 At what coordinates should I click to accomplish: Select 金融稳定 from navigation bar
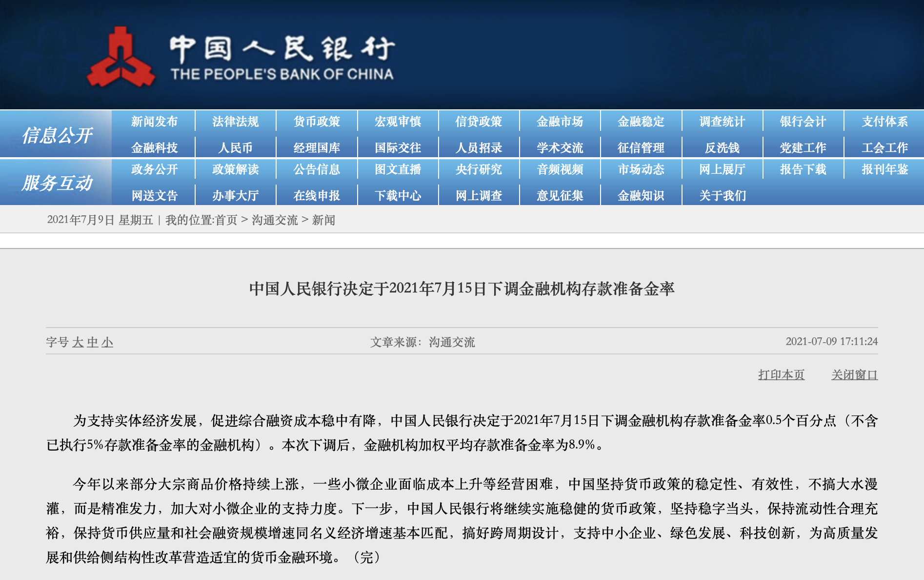coord(641,122)
